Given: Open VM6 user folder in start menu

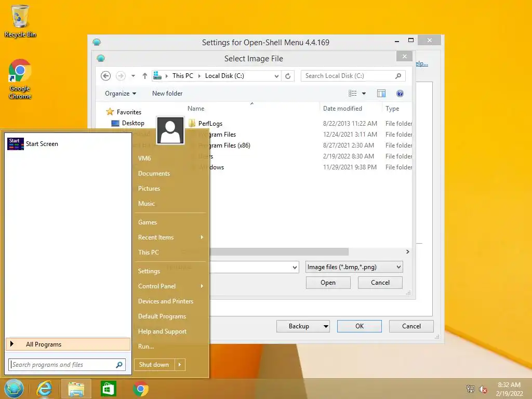Looking at the screenshot, I should click(x=144, y=158).
